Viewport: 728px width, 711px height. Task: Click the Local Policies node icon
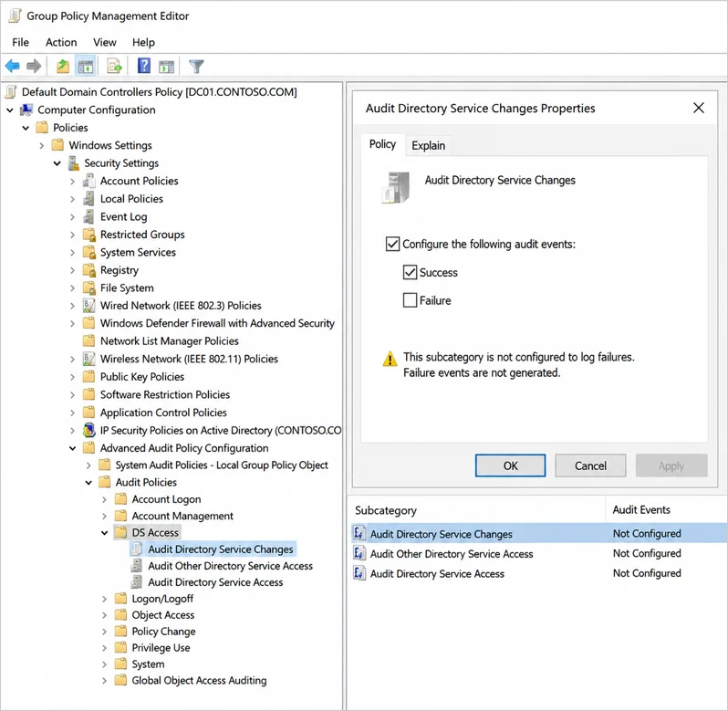(88, 199)
